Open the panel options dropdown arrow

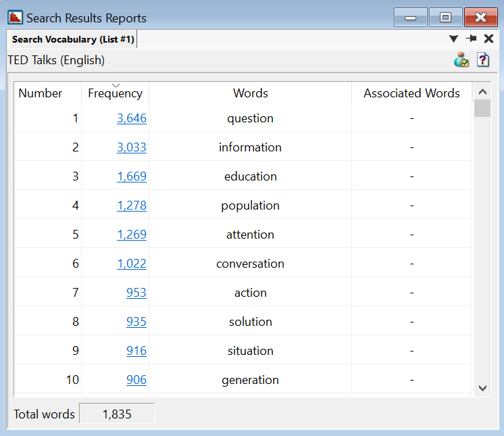point(454,39)
